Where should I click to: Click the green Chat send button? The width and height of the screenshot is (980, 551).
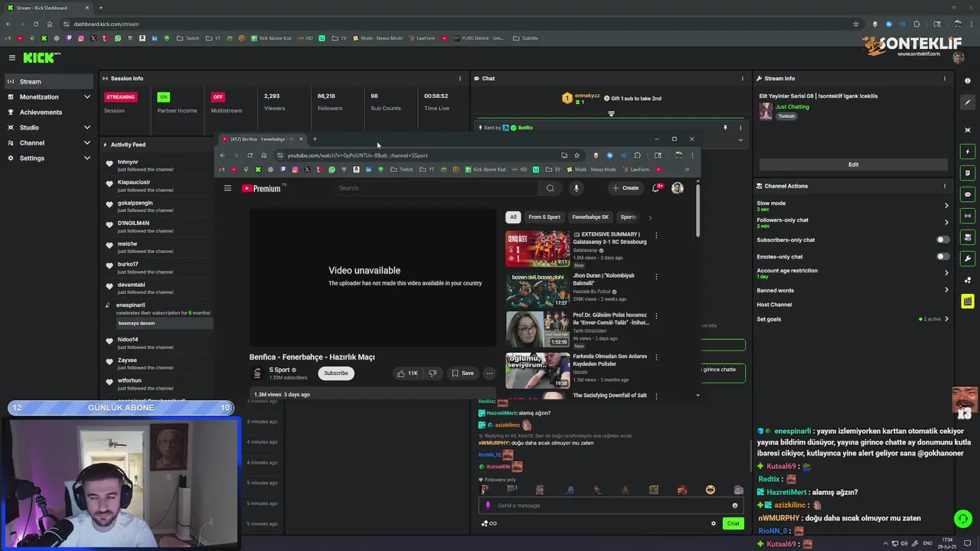pos(733,523)
